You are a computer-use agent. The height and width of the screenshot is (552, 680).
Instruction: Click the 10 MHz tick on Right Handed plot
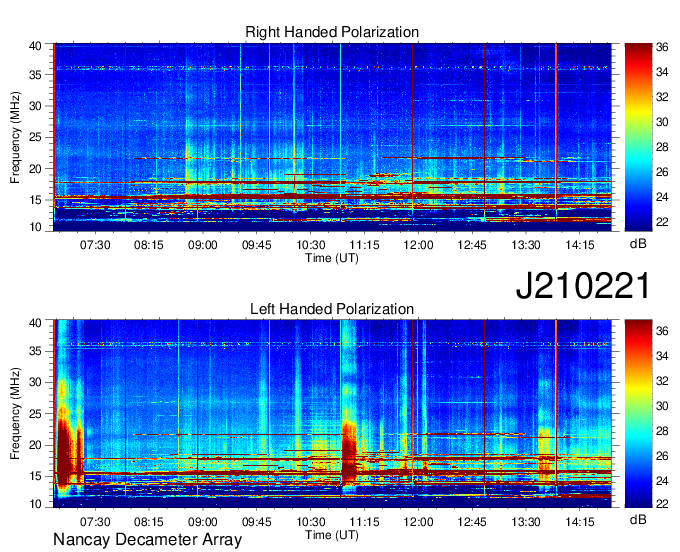35,227
